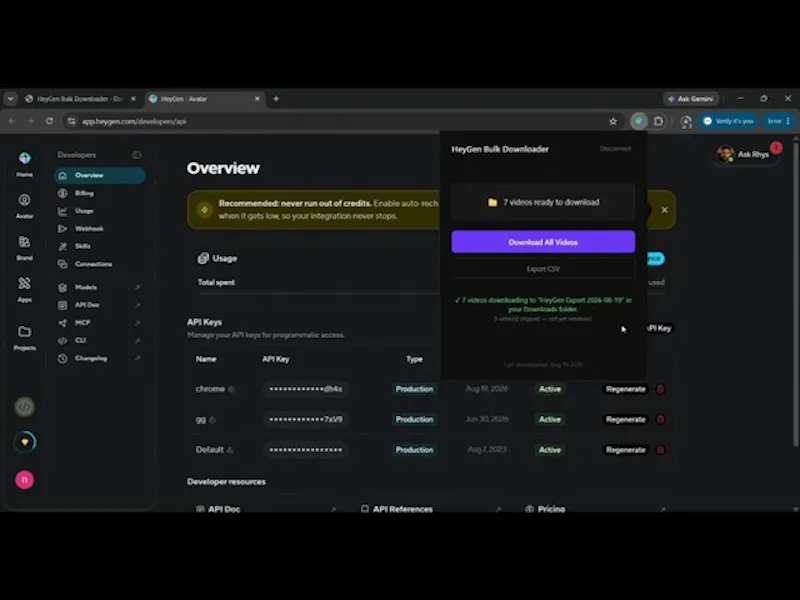Open HeyGen Home from left rail

click(24, 164)
